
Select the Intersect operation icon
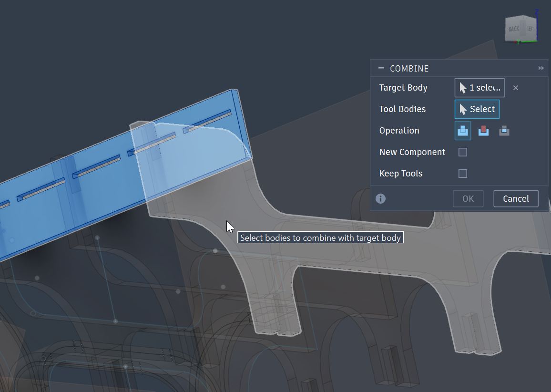click(x=504, y=131)
